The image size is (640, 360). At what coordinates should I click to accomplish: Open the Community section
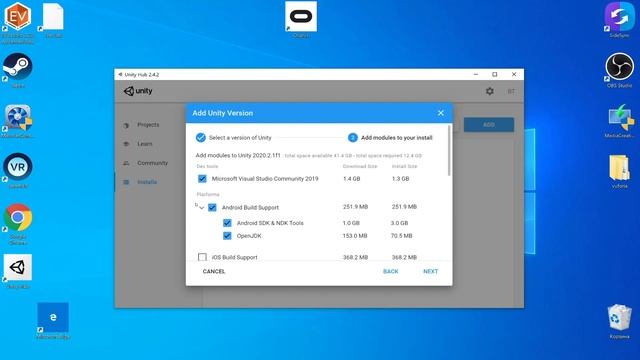coord(153,163)
